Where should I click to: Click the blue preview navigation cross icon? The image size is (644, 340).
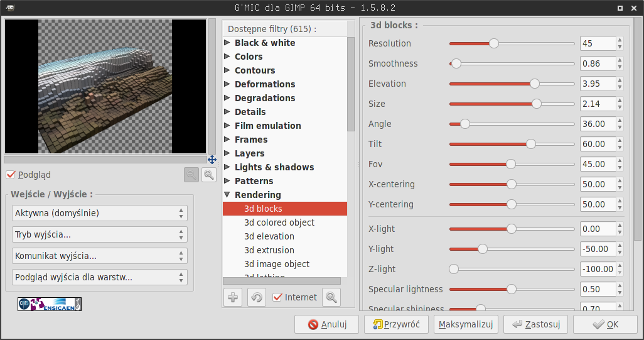(212, 160)
